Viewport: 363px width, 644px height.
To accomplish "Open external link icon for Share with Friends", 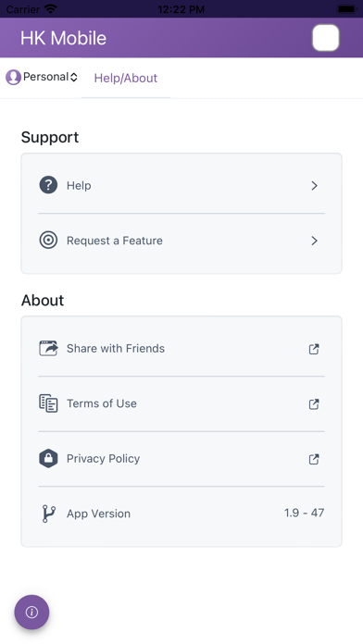I will (314, 349).
